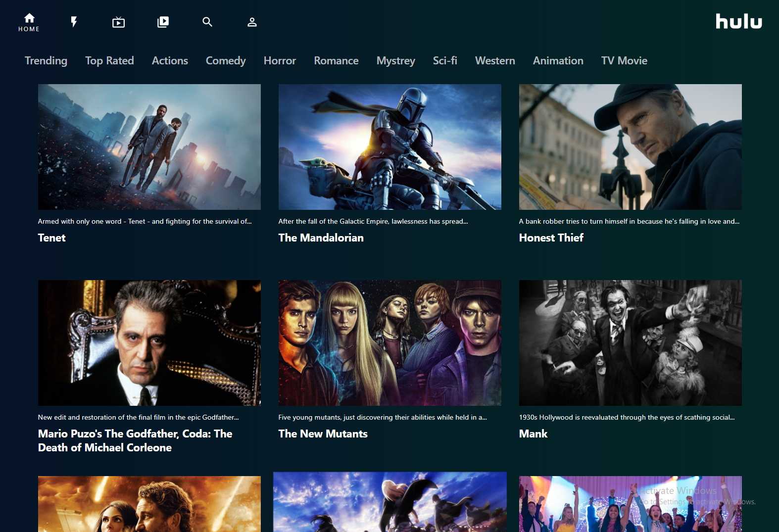Click the Tenet title text
The height and width of the screenshot is (532, 779).
point(52,238)
